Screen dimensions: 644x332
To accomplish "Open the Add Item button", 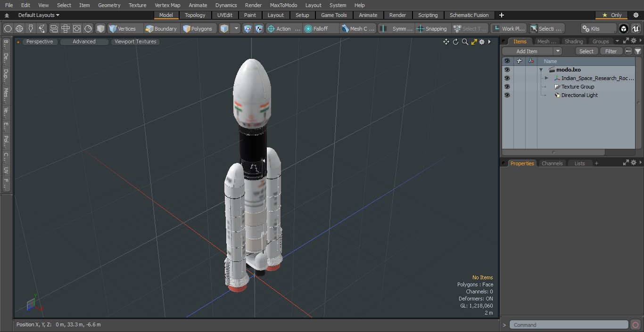I will tap(527, 51).
